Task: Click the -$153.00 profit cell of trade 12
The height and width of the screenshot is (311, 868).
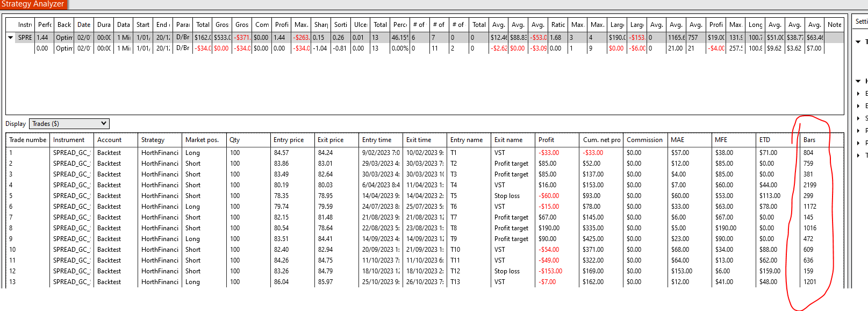Action: [x=550, y=271]
